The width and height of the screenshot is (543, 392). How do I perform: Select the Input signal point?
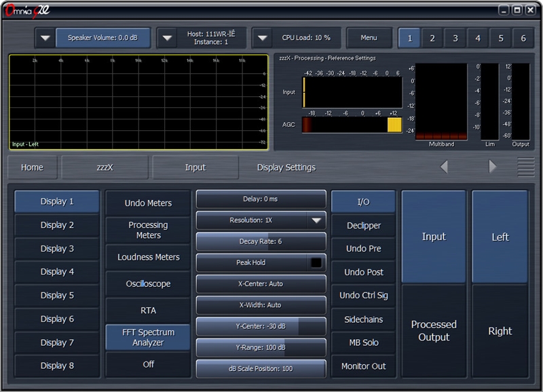(x=434, y=237)
